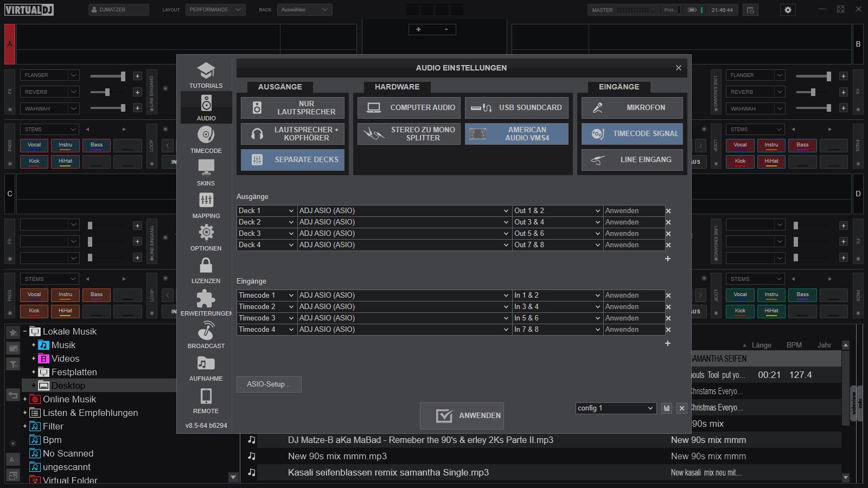The width and height of the screenshot is (868, 488).
Task: Click Anwenden in the Deck 1 row
Action: point(634,211)
